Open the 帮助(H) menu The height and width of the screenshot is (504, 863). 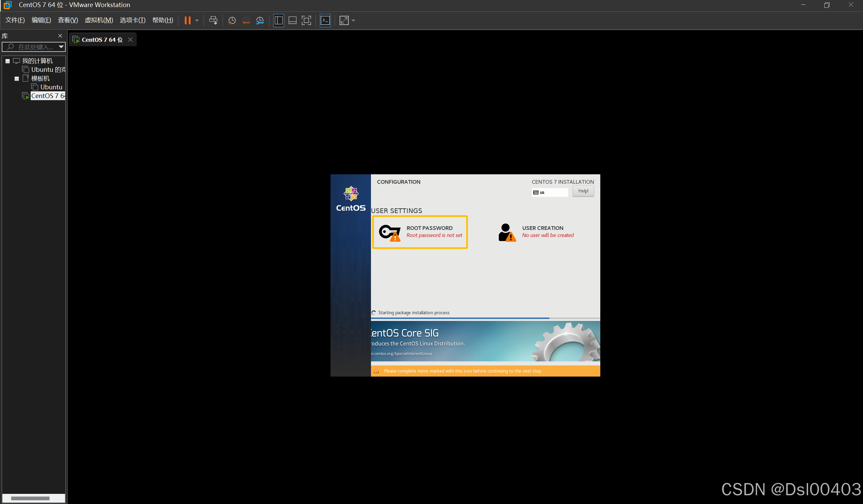pos(163,20)
